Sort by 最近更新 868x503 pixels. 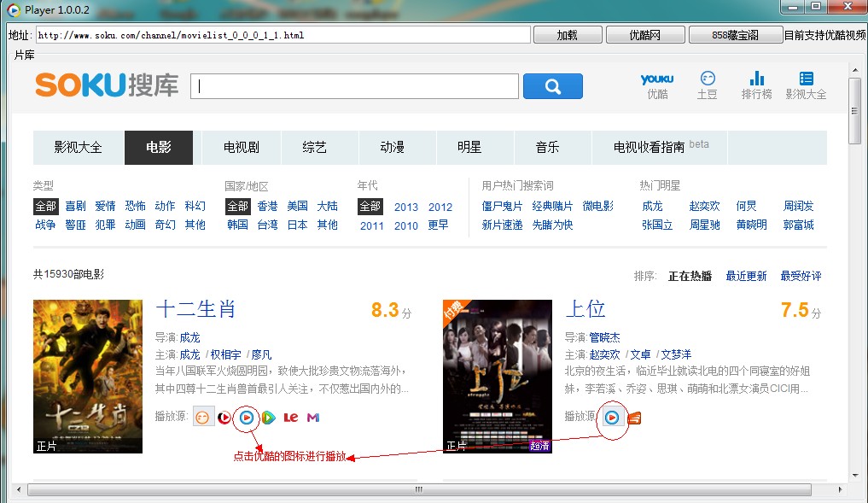[x=746, y=276]
